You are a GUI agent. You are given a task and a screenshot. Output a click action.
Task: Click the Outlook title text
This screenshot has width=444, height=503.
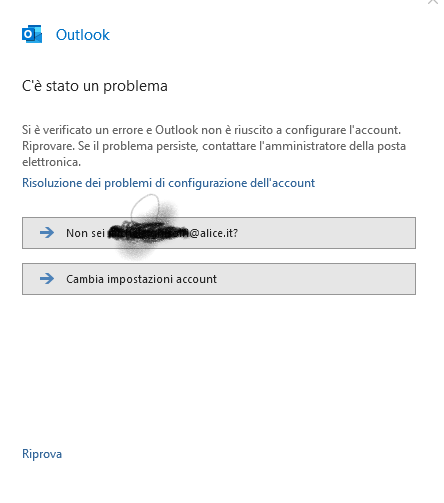coord(82,35)
